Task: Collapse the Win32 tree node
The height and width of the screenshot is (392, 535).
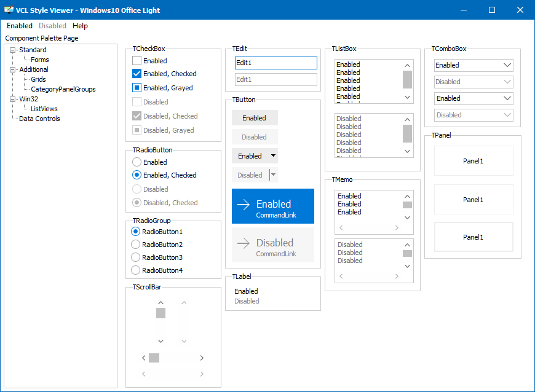Action: [13, 99]
